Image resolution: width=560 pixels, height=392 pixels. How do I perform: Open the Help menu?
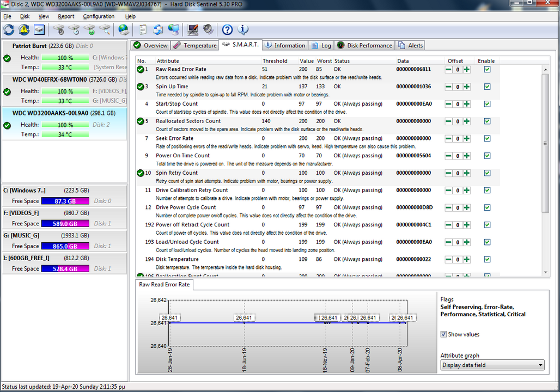point(130,16)
